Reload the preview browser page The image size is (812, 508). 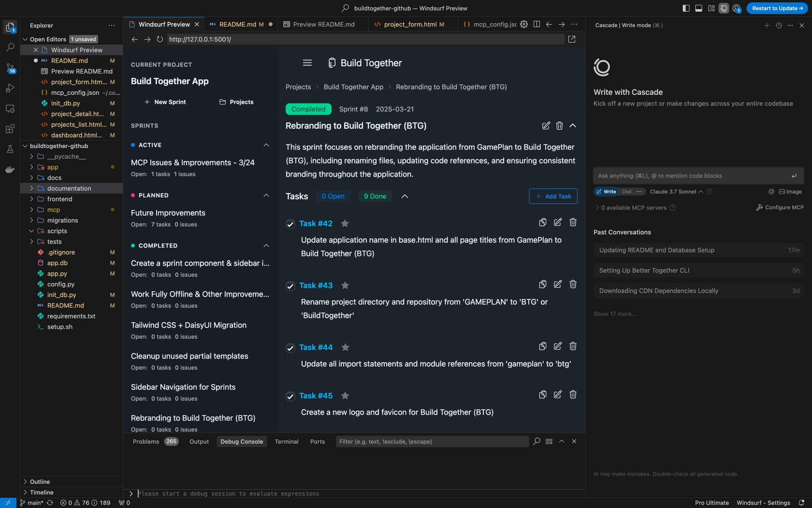pos(159,39)
